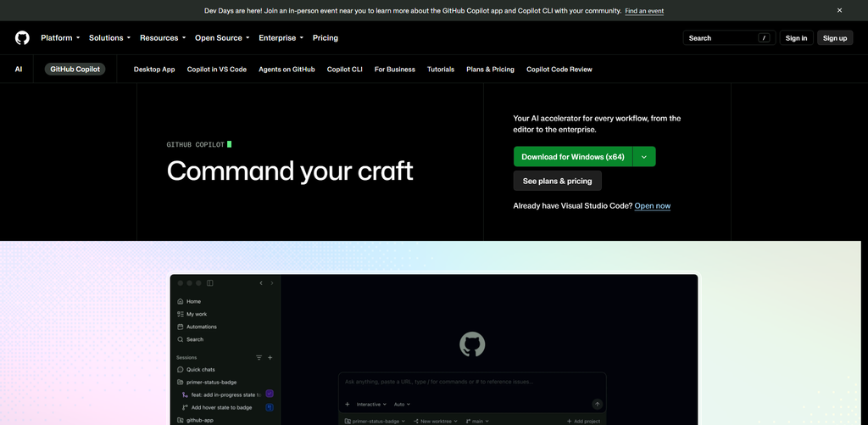The height and width of the screenshot is (425, 868).
Task: Click the 'github-app' project label
Action: click(200, 420)
